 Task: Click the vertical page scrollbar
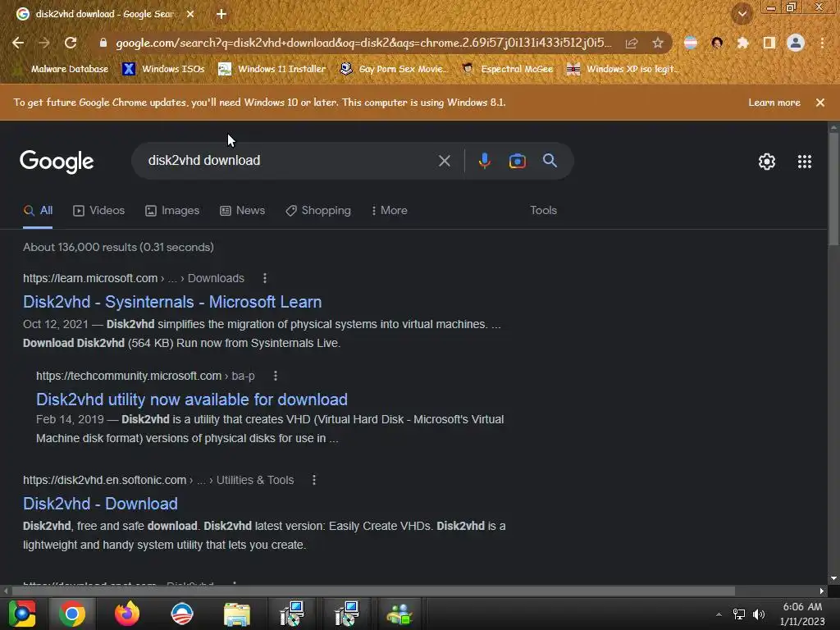coord(833,188)
